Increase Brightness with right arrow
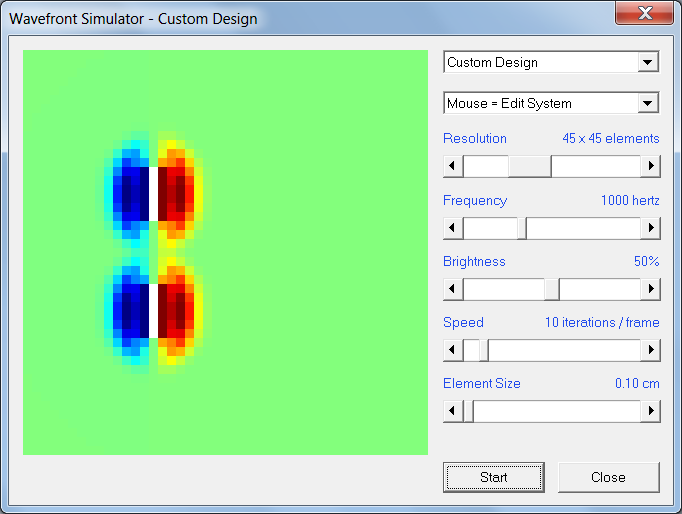Screen dimensions: 682x514 tap(651, 289)
